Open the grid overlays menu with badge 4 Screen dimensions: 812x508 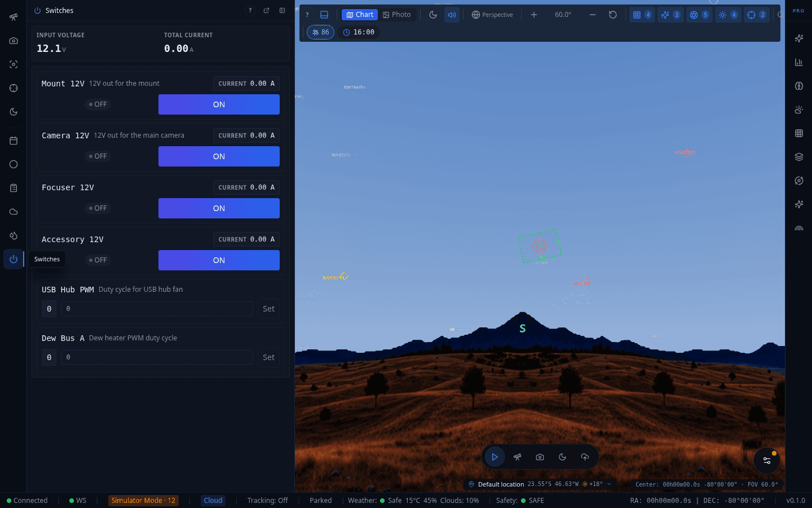(x=642, y=15)
